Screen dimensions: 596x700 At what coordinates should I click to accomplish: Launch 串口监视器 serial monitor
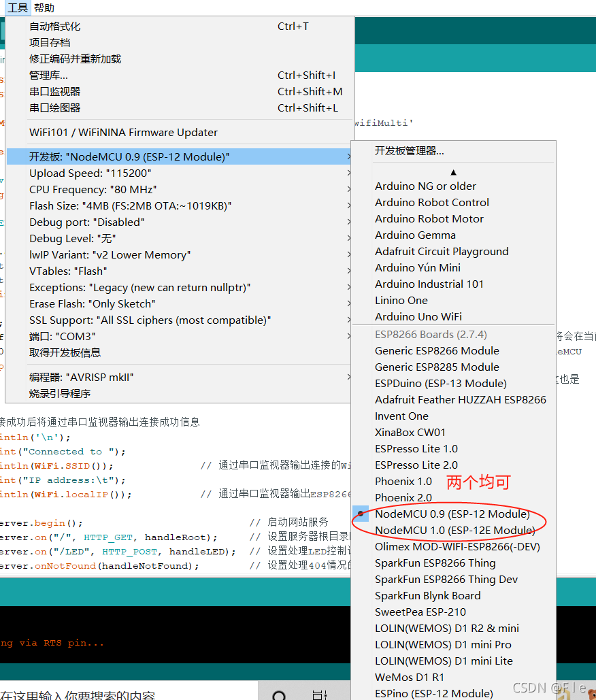[x=180, y=92]
